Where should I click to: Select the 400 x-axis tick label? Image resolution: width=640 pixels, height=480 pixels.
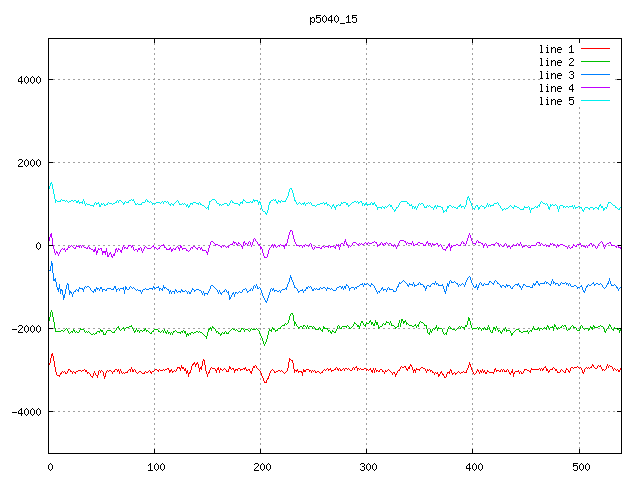pyautogui.click(x=473, y=466)
